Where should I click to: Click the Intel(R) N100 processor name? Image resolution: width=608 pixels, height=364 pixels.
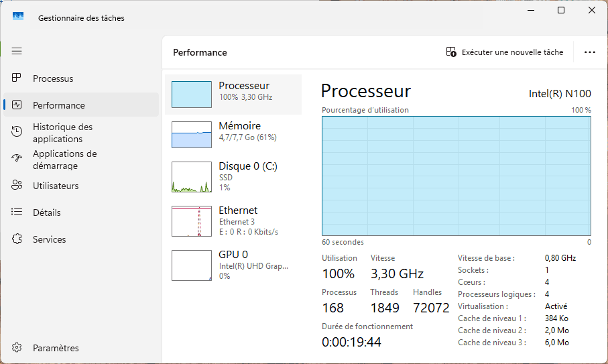pos(560,93)
